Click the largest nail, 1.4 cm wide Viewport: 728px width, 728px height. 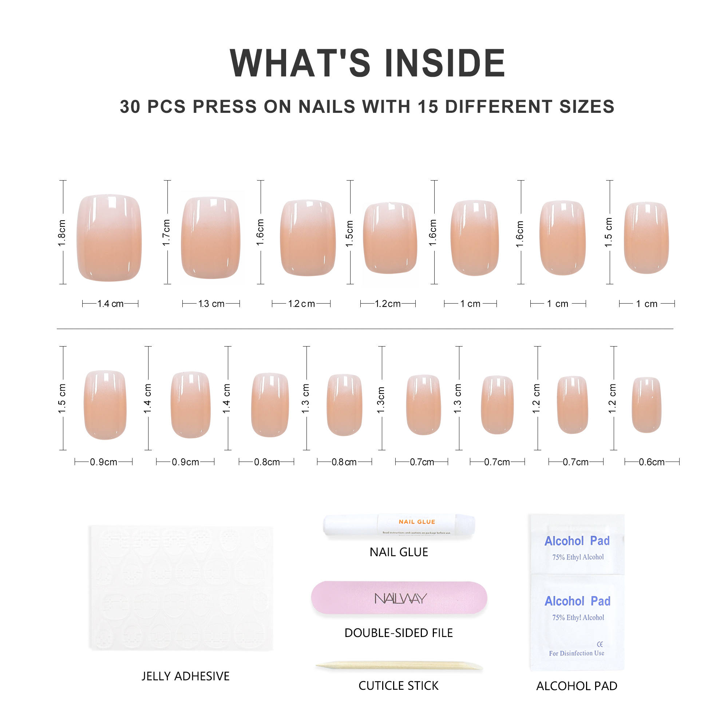point(109,238)
